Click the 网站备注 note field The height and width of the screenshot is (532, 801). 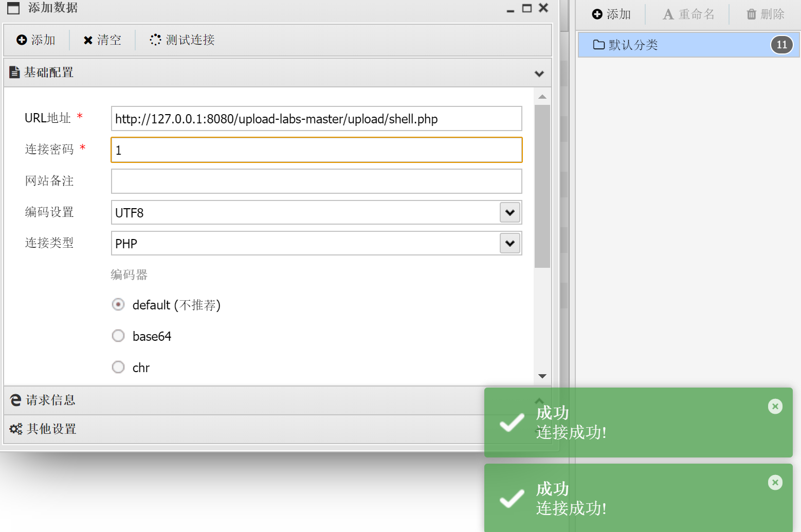point(317,181)
